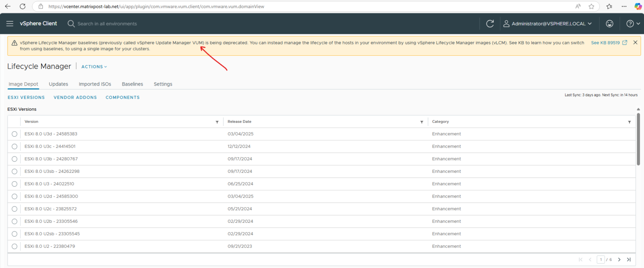Select the ESXi 8.0 U3 version
The height and width of the screenshot is (268, 644).
click(14, 184)
